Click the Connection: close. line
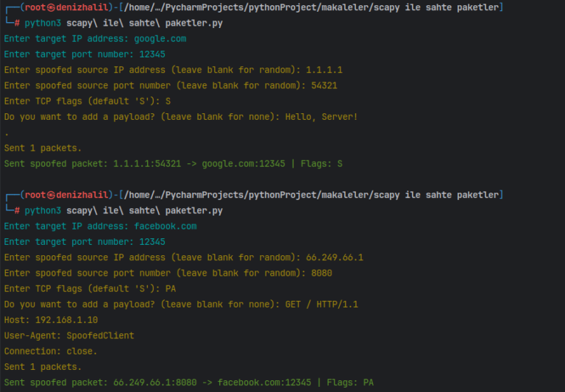Viewport: 565px width, 392px height. click(x=51, y=351)
